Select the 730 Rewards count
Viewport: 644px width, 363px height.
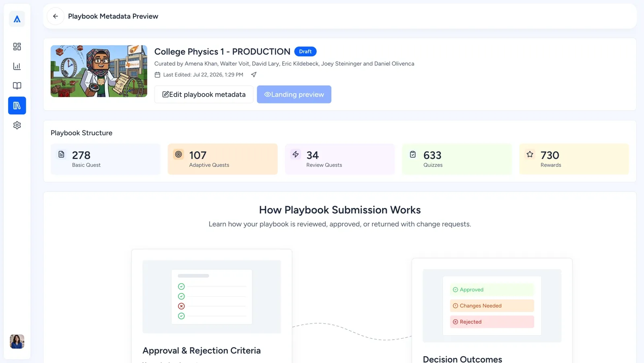550,155
